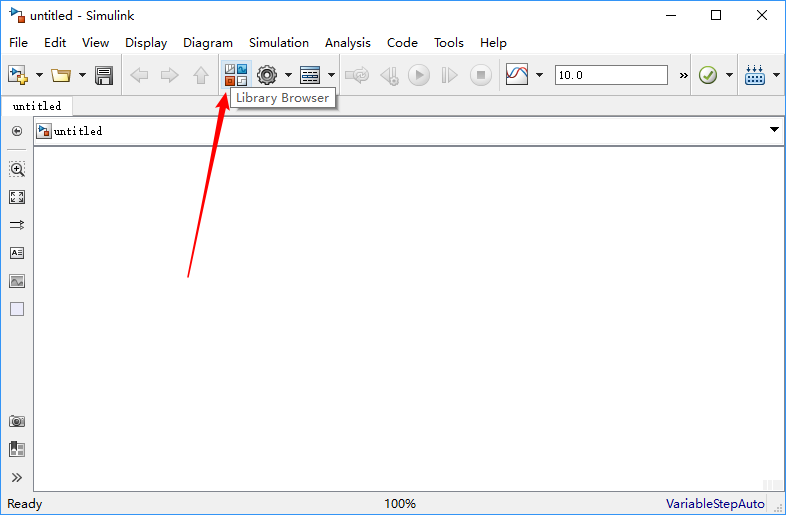Click Fit to View icon
The height and width of the screenshot is (515, 786).
pyautogui.click(x=17, y=197)
